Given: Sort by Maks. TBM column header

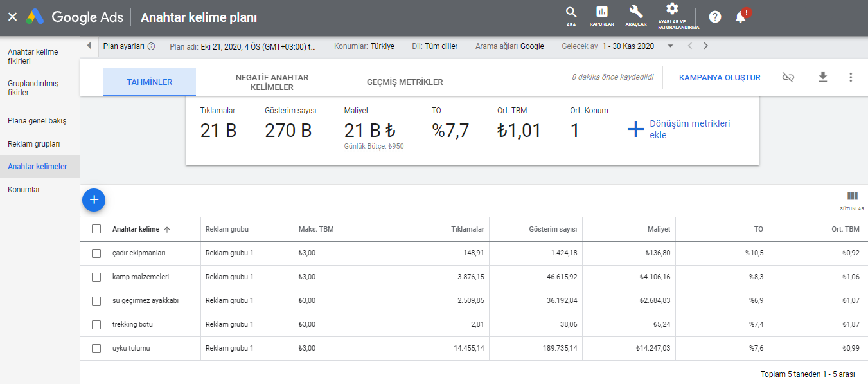Looking at the screenshot, I should pyautogui.click(x=316, y=229).
